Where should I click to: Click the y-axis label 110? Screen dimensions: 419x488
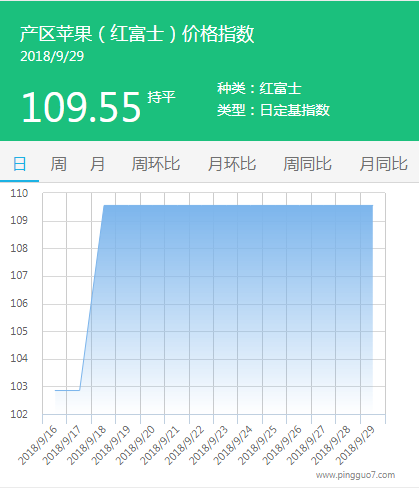(x=19, y=193)
